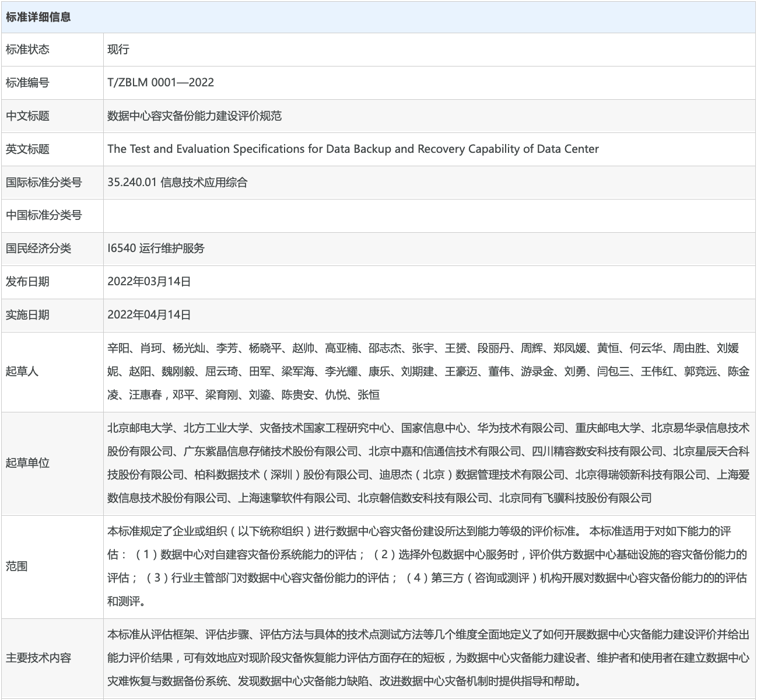Click the drafting organizations list text

pyautogui.click(x=428, y=463)
